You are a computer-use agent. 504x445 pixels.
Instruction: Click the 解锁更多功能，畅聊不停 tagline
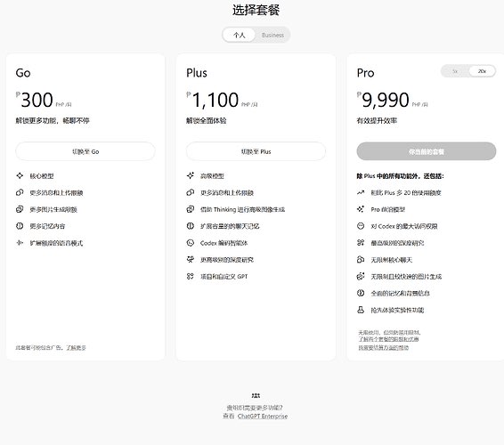[x=53, y=120]
